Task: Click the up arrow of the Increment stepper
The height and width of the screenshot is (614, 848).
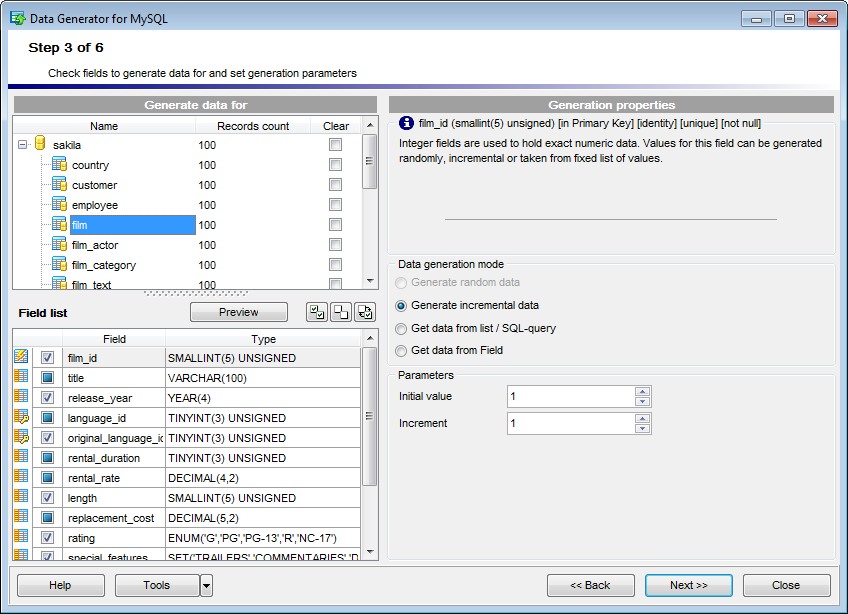Action: click(x=643, y=419)
